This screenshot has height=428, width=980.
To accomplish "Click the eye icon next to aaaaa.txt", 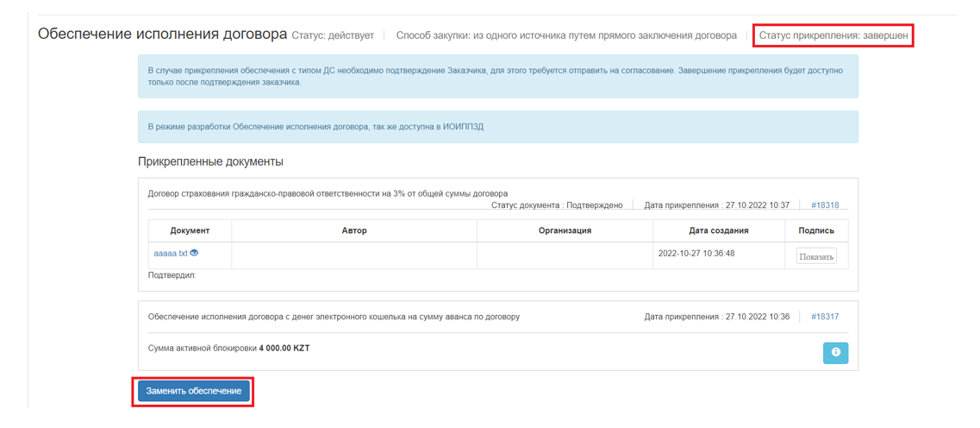I will click(x=195, y=253).
